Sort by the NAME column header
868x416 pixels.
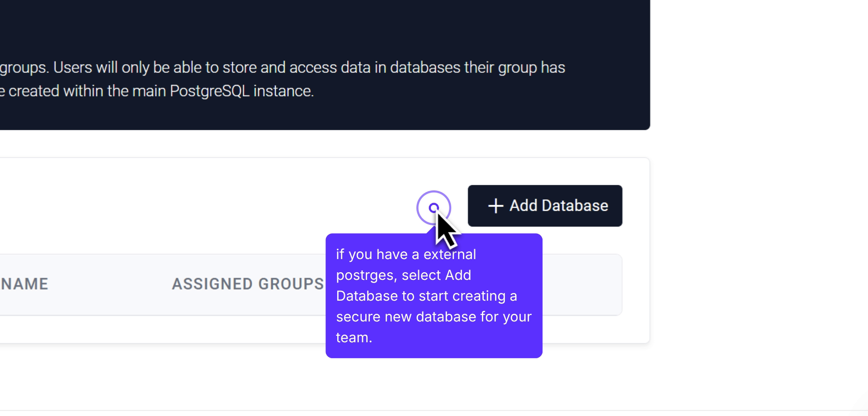pyautogui.click(x=24, y=284)
